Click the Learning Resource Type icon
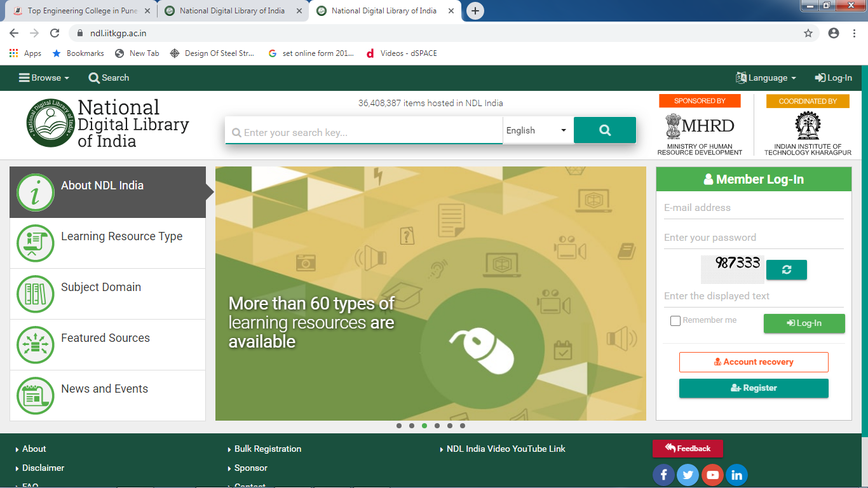 (x=36, y=243)
